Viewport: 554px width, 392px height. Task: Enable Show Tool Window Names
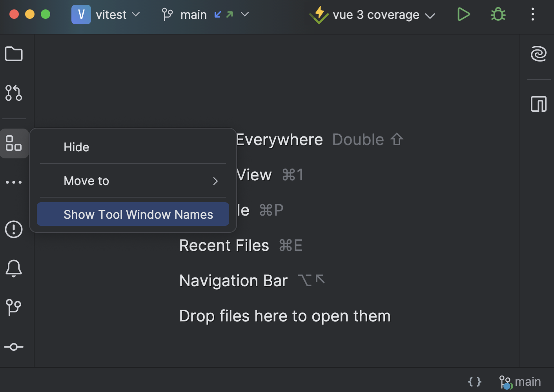coord(133,214)
